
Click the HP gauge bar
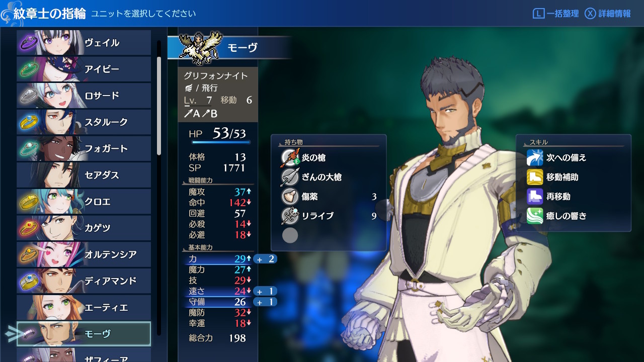coord(221,143)
